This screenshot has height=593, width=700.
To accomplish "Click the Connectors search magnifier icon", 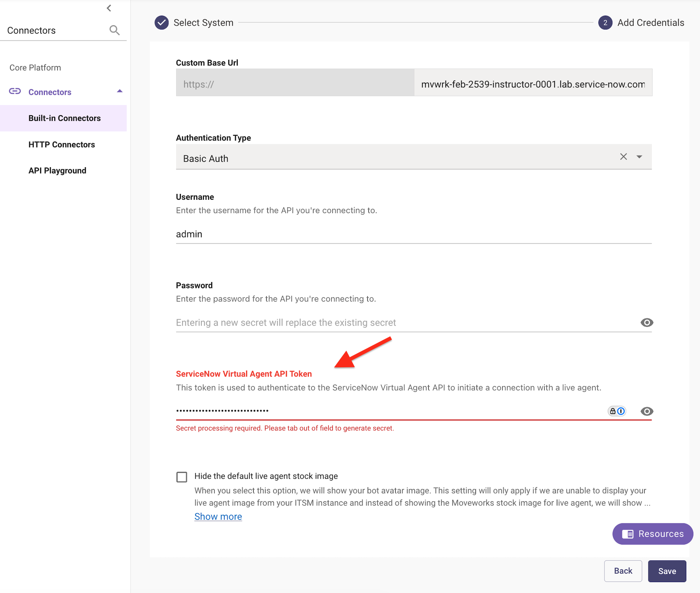I will [114, 30].
